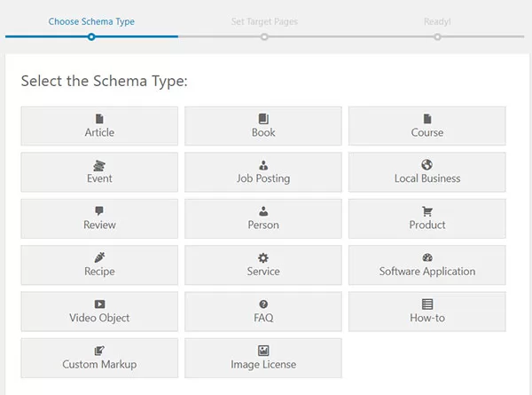
Task: Pick Custom Markup schema label
Action: coord(99,365)
